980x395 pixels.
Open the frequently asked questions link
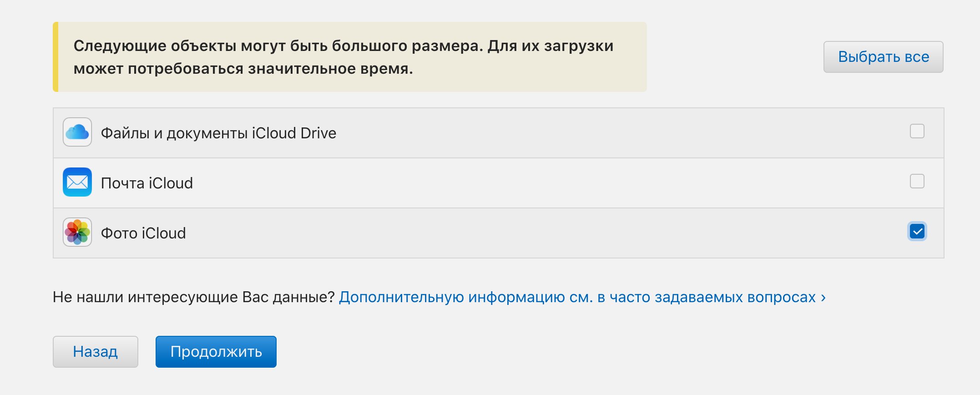577,297
